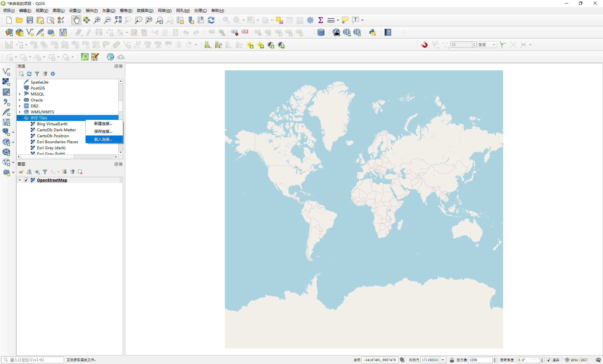Toggle mouse extents display beside coordinates
The height and width of the screenshot is (364, 603).
click(x=402, y=360)
